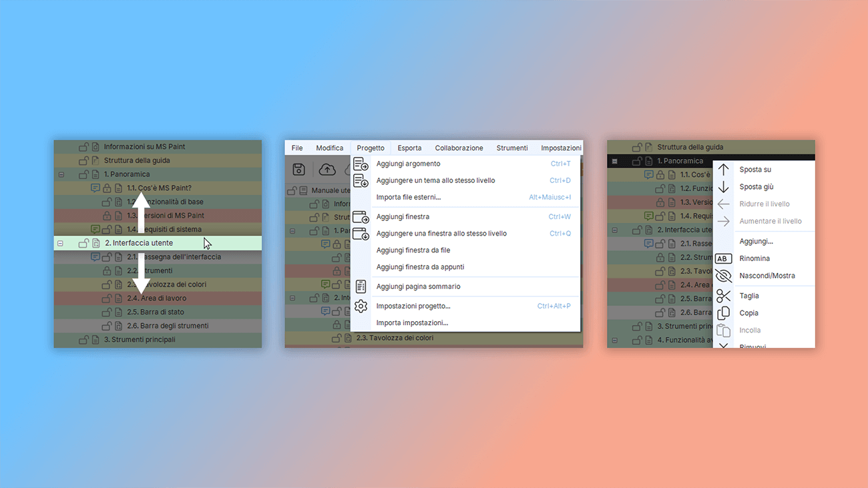
Task: Toggle visibility with the Nascondi/Mostra eye icon
Action: pyautogui.click(x=724, y=275)
